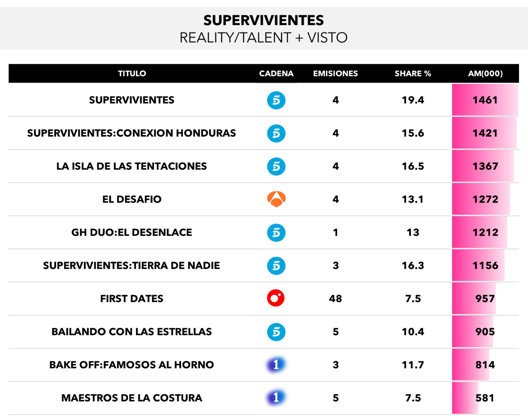Click the red Cuatro logo beside First Dates
Viewport: 528px width, 420px height.
276,298
